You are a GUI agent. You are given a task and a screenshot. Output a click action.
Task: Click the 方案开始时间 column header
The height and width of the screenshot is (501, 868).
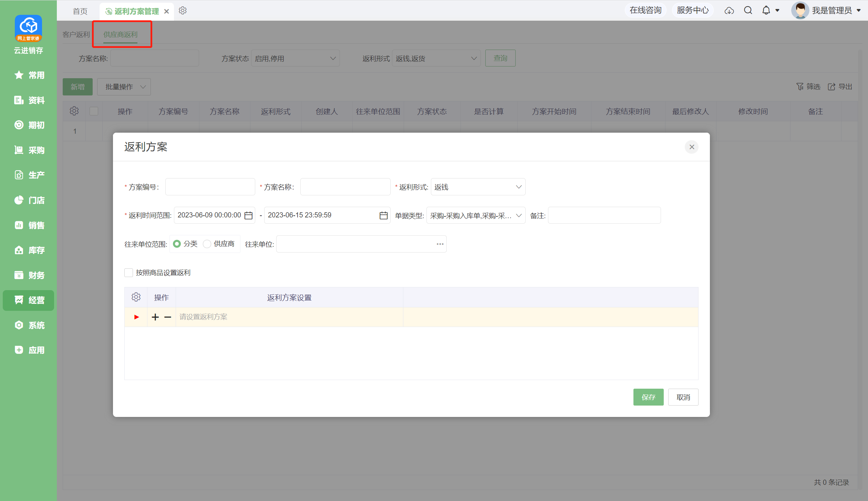554,111
